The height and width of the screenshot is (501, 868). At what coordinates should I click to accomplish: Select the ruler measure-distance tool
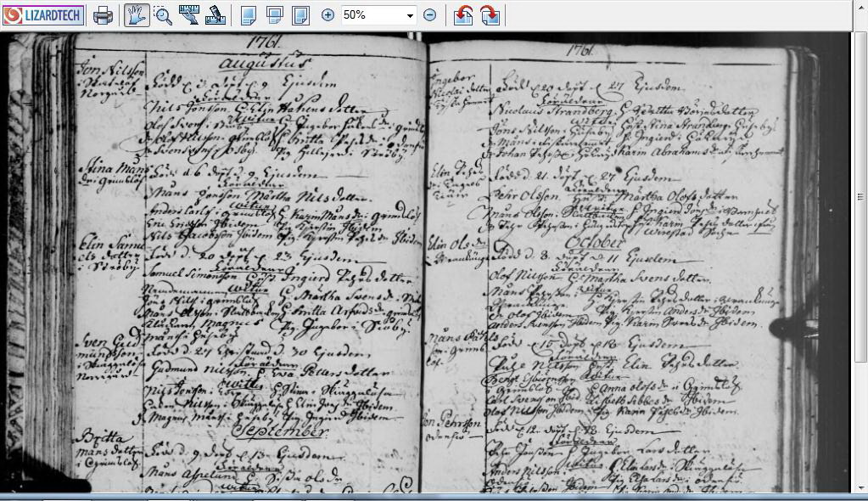click(188, 15)
